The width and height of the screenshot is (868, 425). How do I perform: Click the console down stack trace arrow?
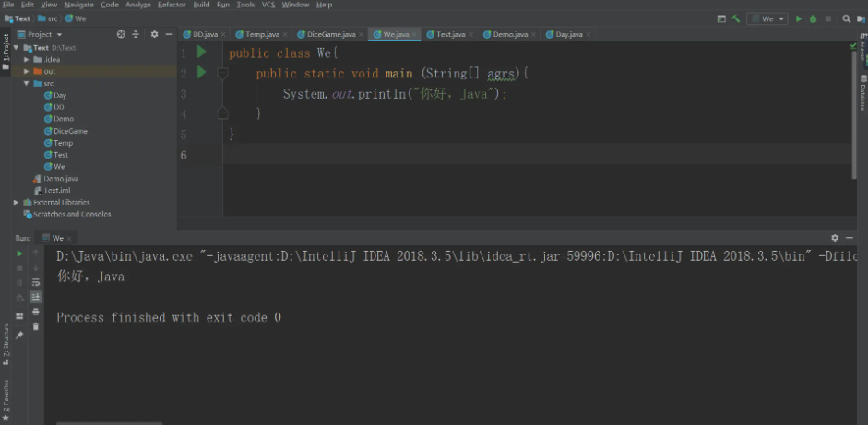(36, 268)
